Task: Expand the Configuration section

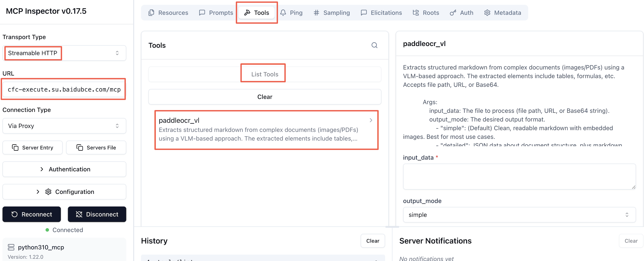Action: point(64,192)
